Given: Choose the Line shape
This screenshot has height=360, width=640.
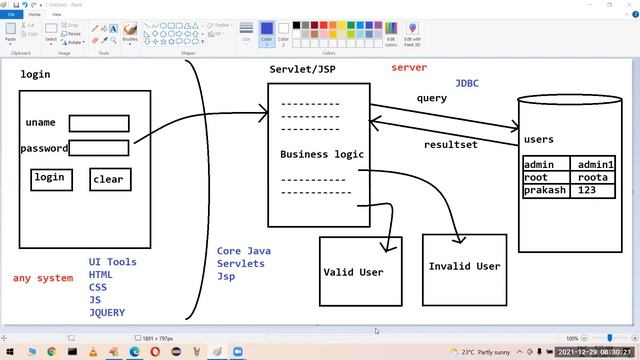Looking at the screenshot, I should pos(147,26).
